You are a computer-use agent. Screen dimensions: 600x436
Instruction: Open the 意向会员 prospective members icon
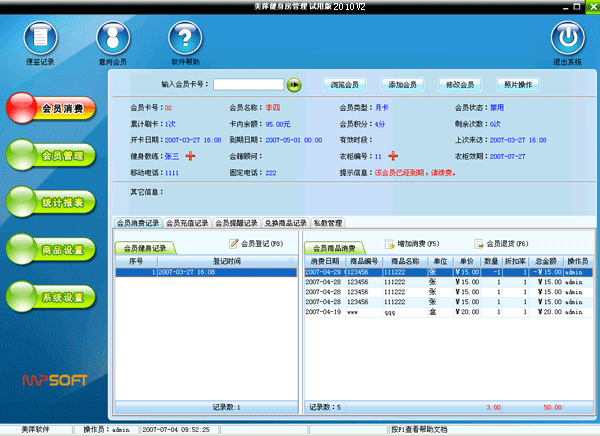click(113, 40)
